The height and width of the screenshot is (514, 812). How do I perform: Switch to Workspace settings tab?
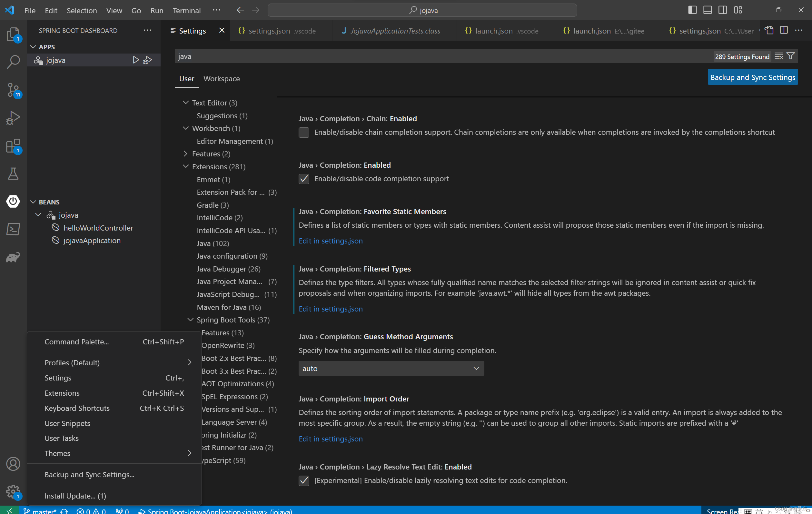pos(222,79)
